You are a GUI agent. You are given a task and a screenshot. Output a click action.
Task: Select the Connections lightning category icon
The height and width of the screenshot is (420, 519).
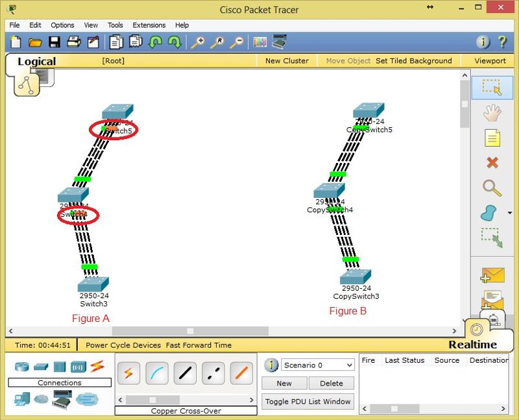click(x=97, y=366)
